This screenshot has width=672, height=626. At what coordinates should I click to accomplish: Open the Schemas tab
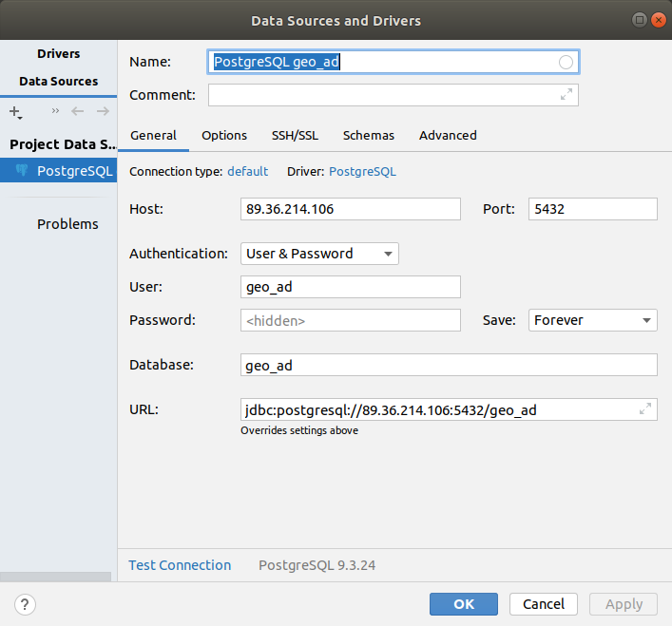point(369,136)
